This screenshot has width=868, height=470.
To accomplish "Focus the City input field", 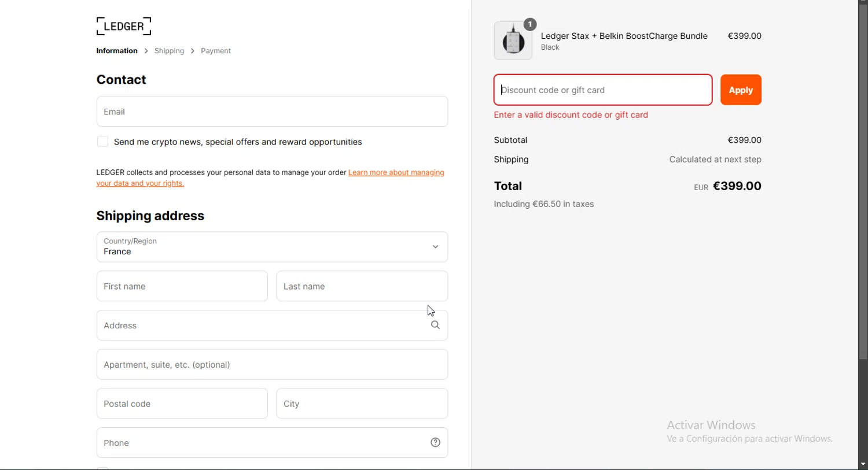I will 362,404.
